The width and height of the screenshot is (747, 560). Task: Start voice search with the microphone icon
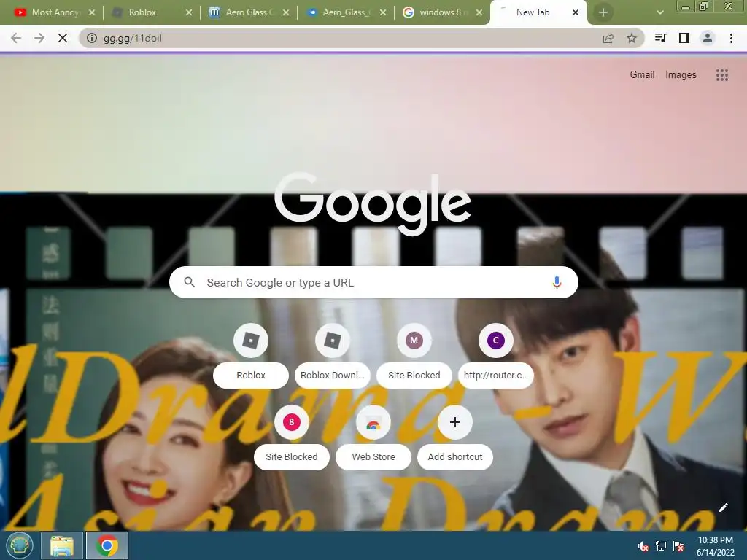pos(557,282)
